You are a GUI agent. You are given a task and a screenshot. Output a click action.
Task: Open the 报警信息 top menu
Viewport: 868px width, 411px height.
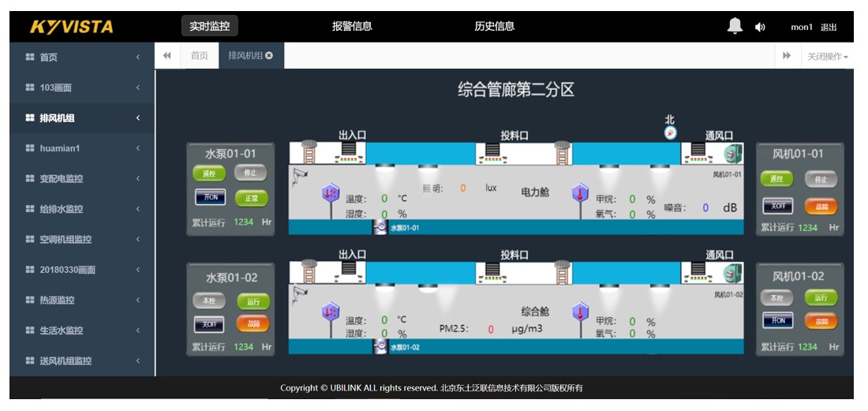[351, 26]
